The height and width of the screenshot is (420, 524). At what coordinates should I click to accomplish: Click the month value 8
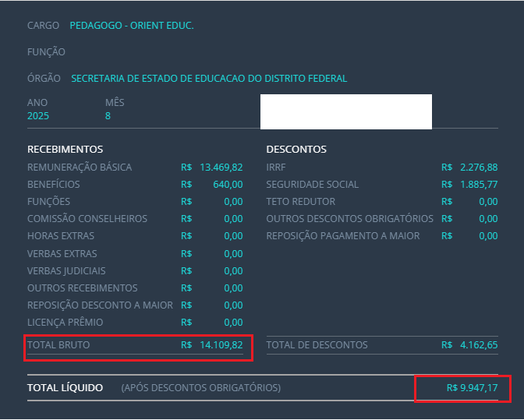108,116
